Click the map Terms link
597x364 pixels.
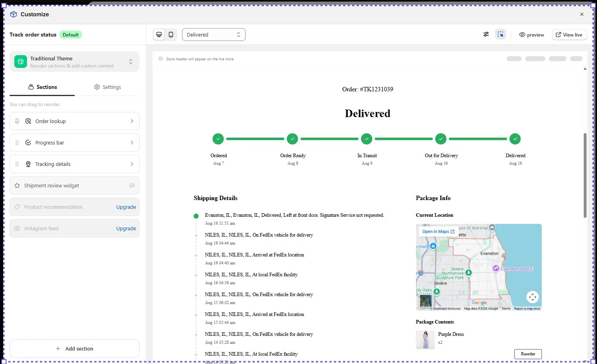click(x=506, y=308)
